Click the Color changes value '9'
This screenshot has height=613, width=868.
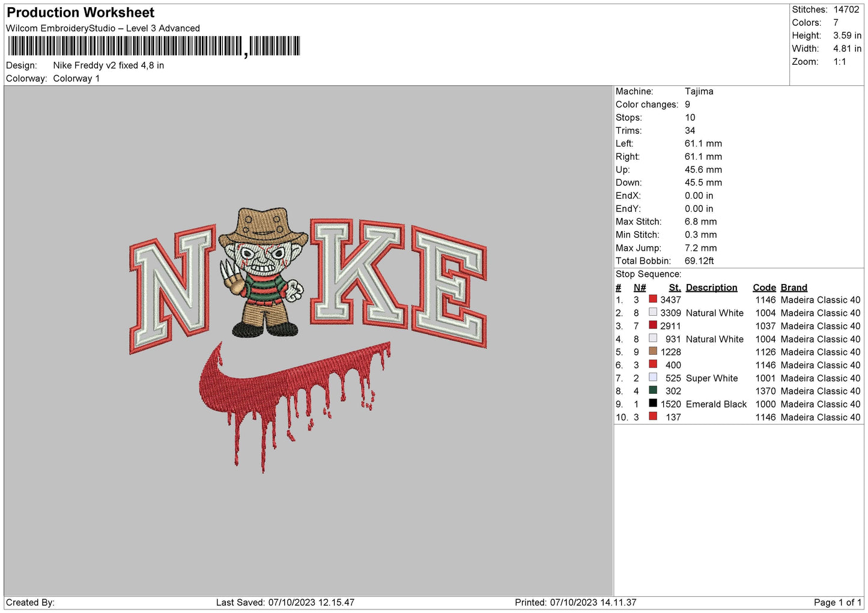[x=688, y=104]
